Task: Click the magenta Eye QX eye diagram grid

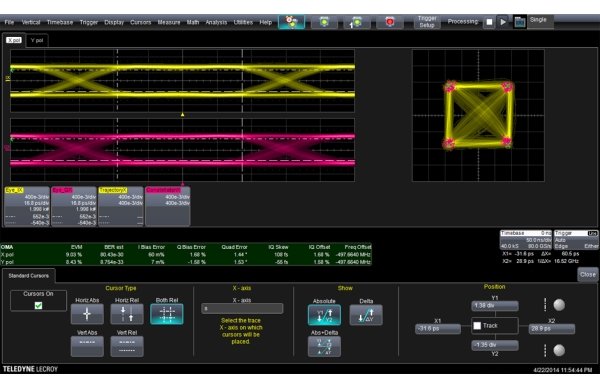Action: (182, 150)
